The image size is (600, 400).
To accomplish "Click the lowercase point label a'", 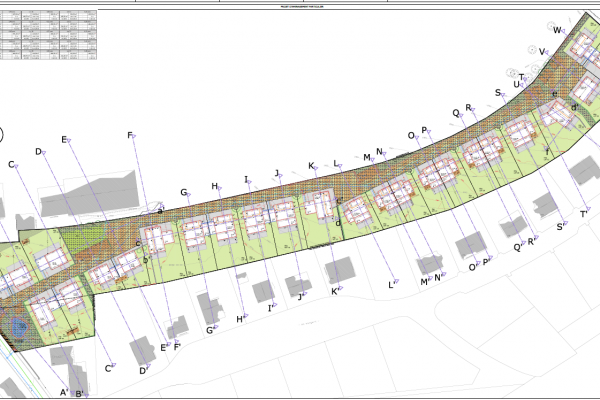I will click(x=161, y=210).
